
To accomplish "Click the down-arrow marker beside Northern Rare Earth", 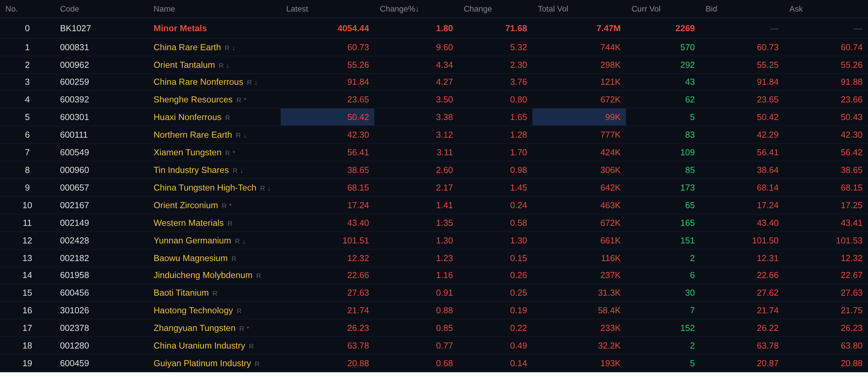I will (x=245, y=136).
